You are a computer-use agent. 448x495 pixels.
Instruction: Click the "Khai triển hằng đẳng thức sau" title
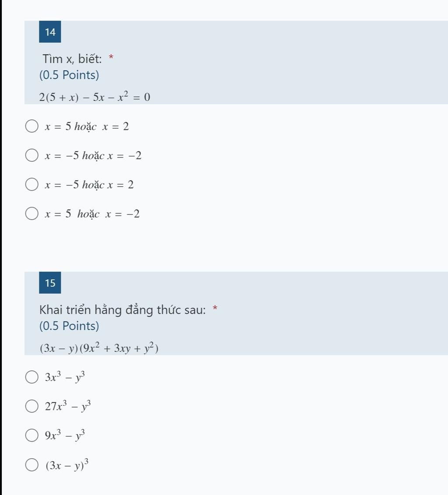point(122,310)
